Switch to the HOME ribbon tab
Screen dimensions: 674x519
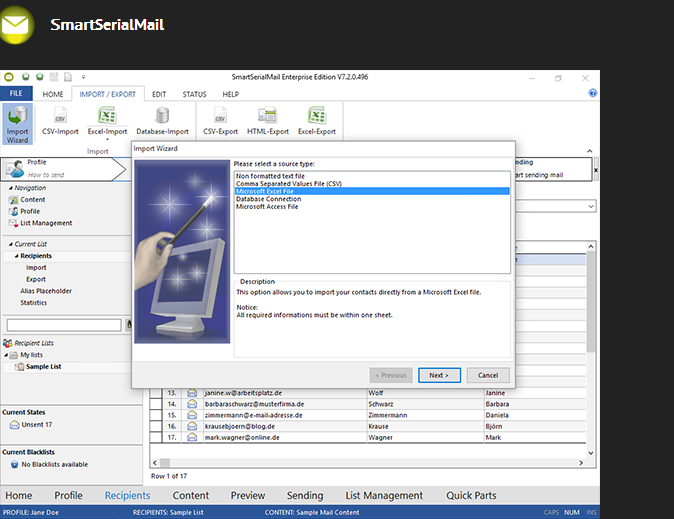coord(52,94)
